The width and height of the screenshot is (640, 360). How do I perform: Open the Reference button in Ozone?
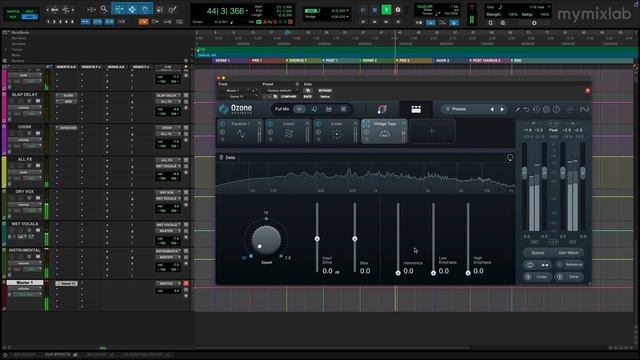[x=570, y=264]
